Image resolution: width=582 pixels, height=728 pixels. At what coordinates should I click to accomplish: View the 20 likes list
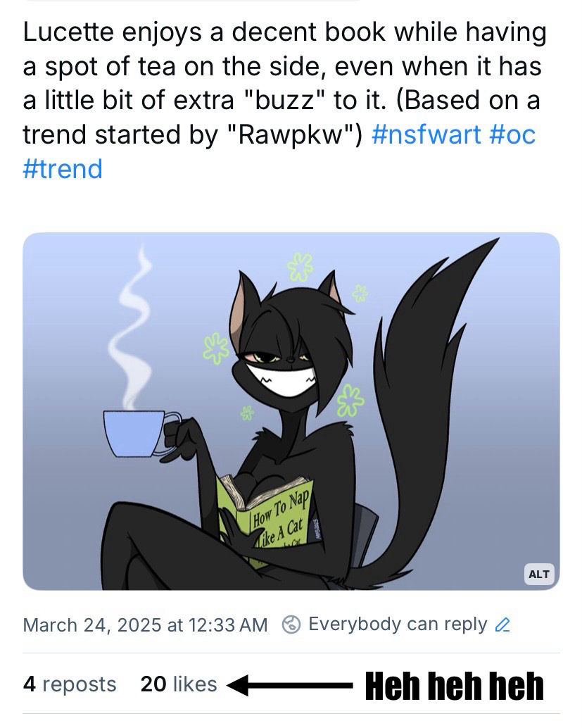pyautogui.click(x=179, y=684)
